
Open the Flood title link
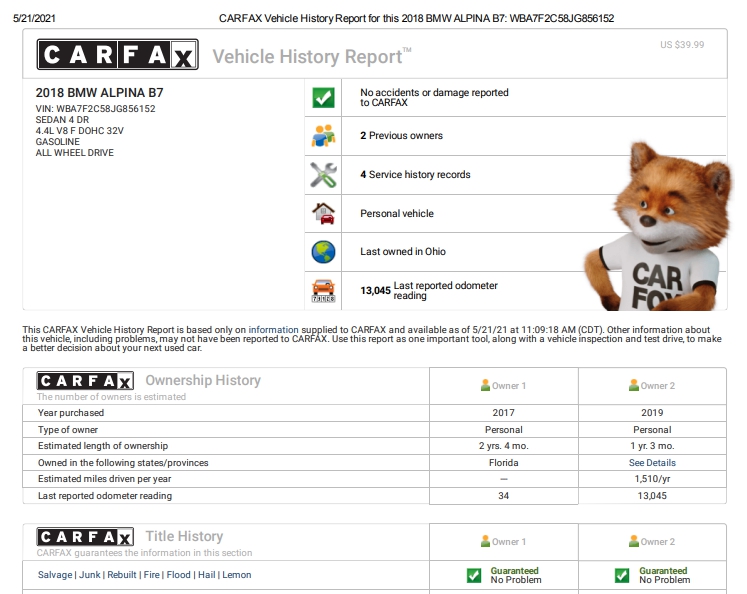click(x=179, y=575)
